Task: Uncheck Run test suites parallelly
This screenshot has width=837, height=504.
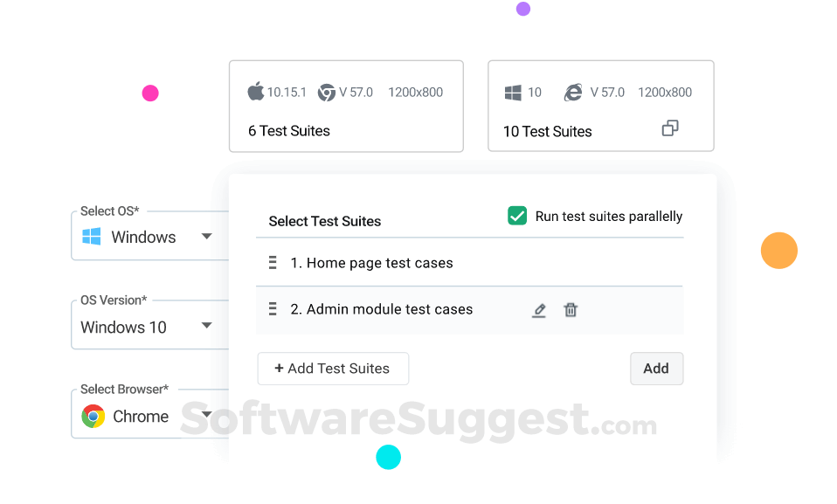Action: click(517, 215)
